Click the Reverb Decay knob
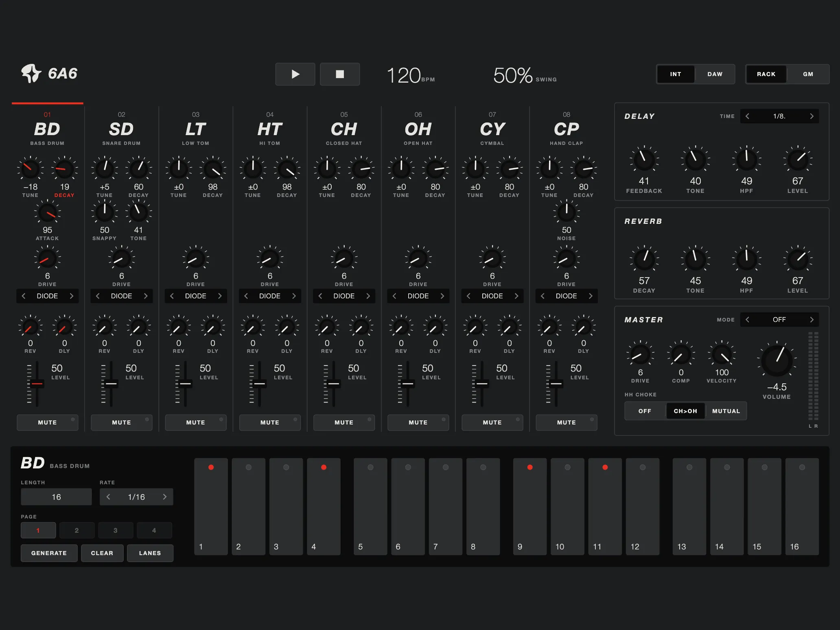This screenshot has width=840, height=630. (644, 260)
